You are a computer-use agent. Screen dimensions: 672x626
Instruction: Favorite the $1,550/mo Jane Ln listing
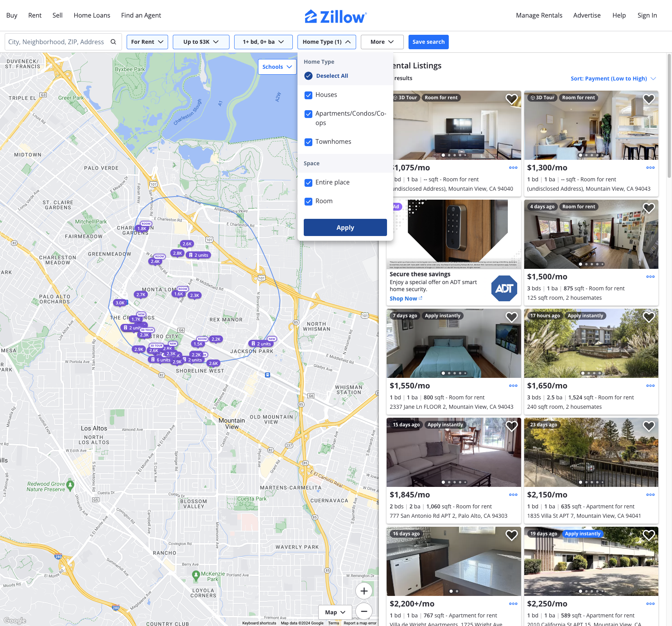click(511, 317)
